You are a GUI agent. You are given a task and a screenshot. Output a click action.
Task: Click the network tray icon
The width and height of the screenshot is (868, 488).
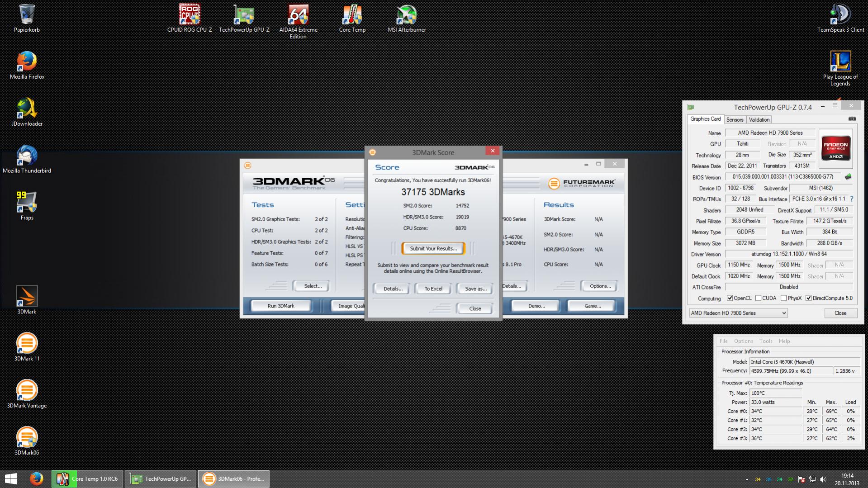[x=812, y=479]
